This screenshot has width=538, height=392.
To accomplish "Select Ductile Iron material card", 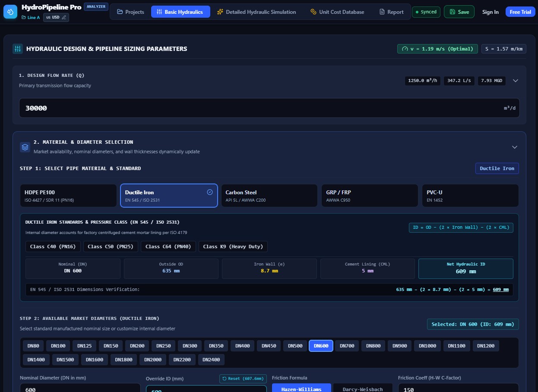I will point(169,196).
